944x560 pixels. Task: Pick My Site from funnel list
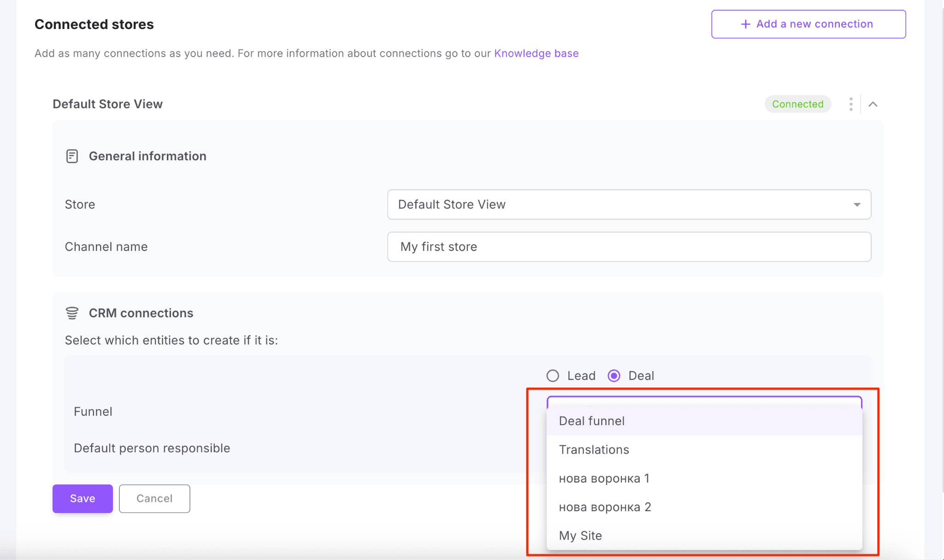(580, 536)
